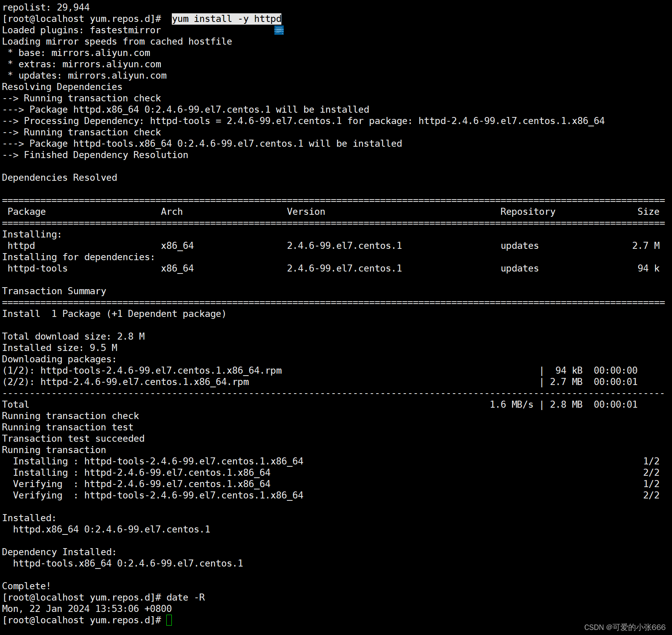The image size is (672, 635).
Task: Click 'Install 1 Package (+1 Dependent package)' line
Action: coord(114,314)
